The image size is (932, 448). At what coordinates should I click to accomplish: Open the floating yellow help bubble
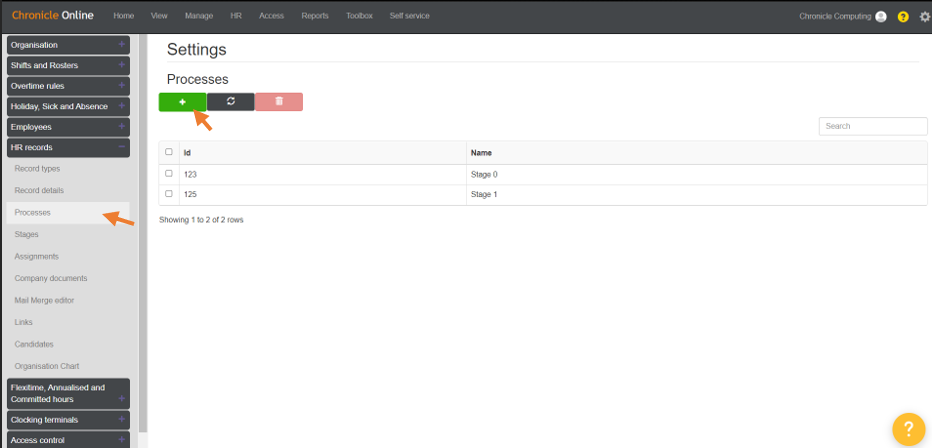(x=908, y=428)
